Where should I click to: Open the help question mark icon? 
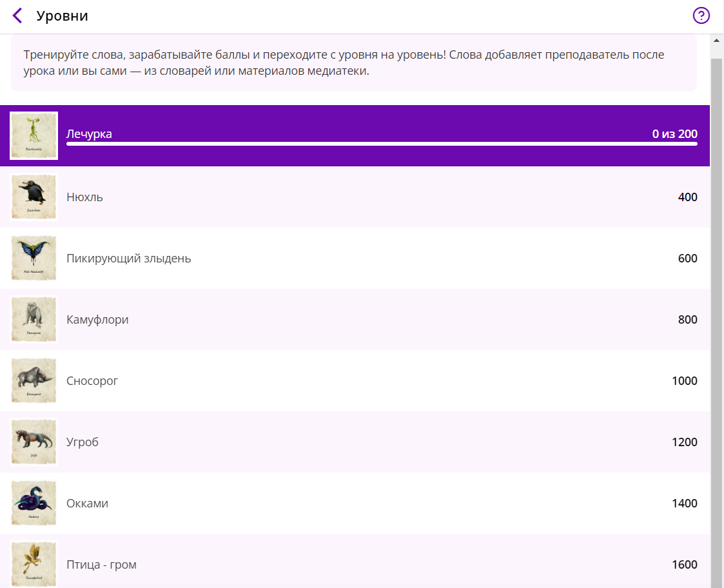(701, 15)
